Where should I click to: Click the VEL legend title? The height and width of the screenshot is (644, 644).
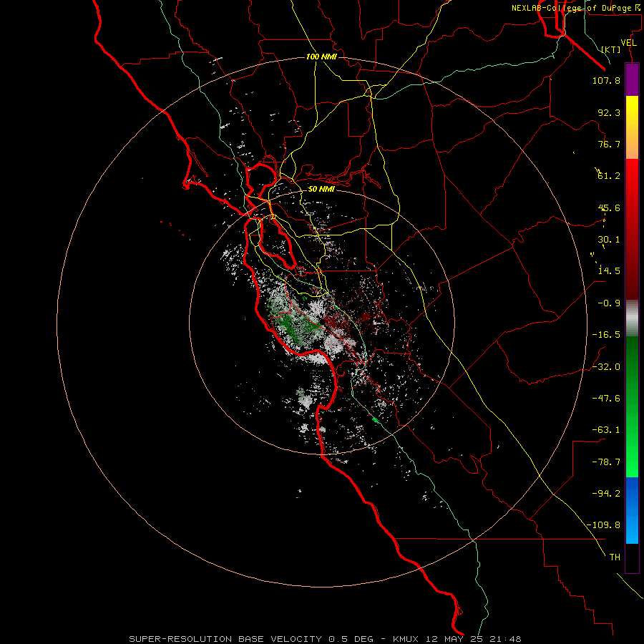tap(628, 43)
